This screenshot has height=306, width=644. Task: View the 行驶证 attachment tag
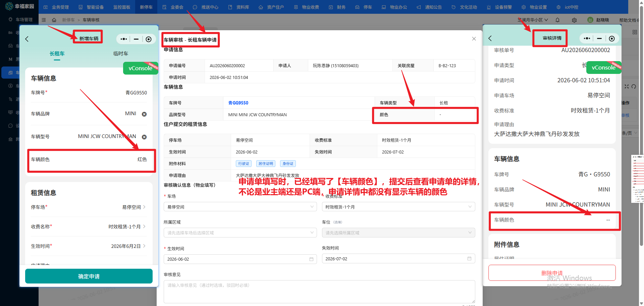point(244,164)
